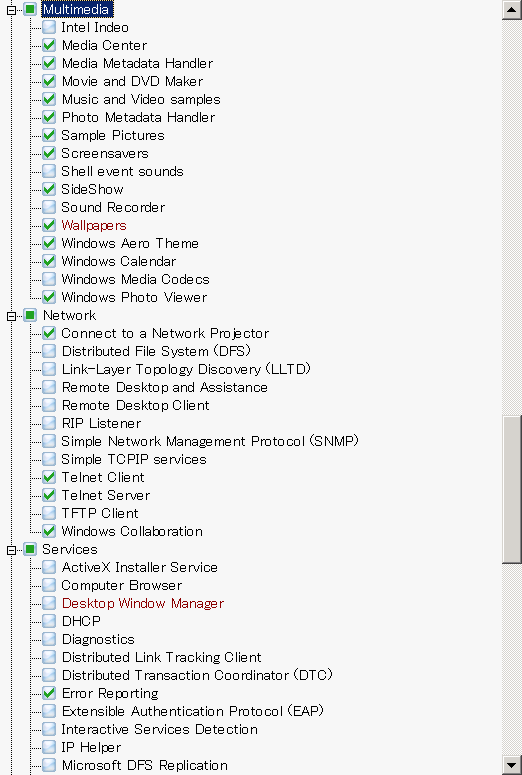Uncheck the red Wallpapers checkbox

pyautogui.click(x=49, y=225)
